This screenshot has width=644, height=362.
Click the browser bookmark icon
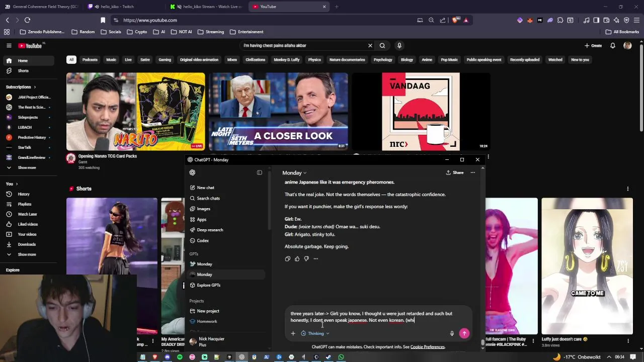click(103, 20)
